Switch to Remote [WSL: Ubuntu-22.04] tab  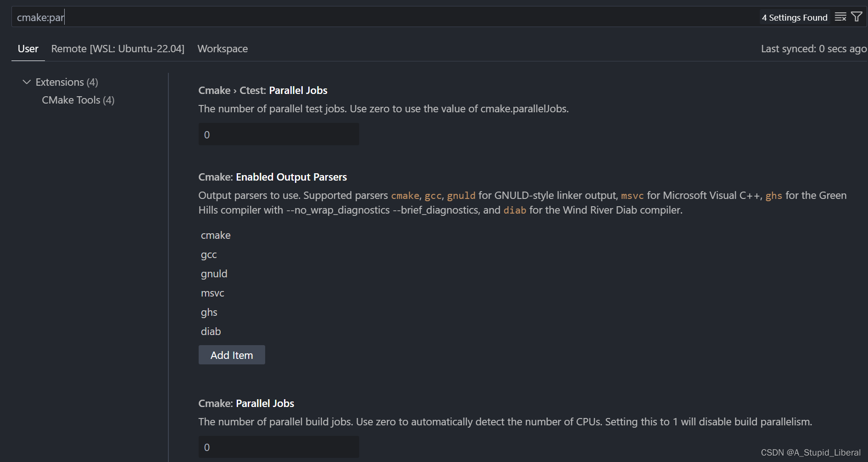tap(118, 49)
